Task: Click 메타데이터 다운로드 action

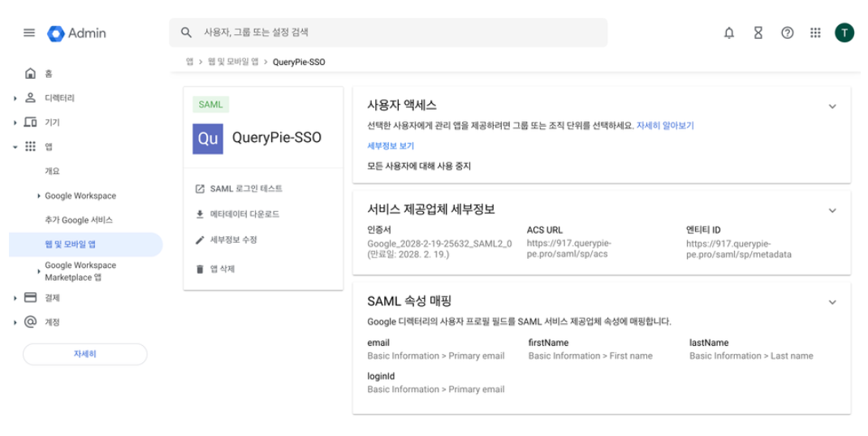Action: (x=244, y=214)
